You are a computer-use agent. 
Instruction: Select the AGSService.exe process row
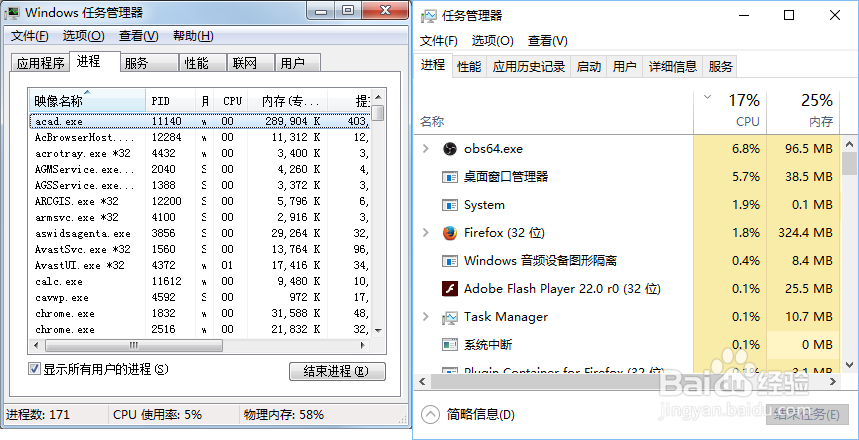pos(199,185)
